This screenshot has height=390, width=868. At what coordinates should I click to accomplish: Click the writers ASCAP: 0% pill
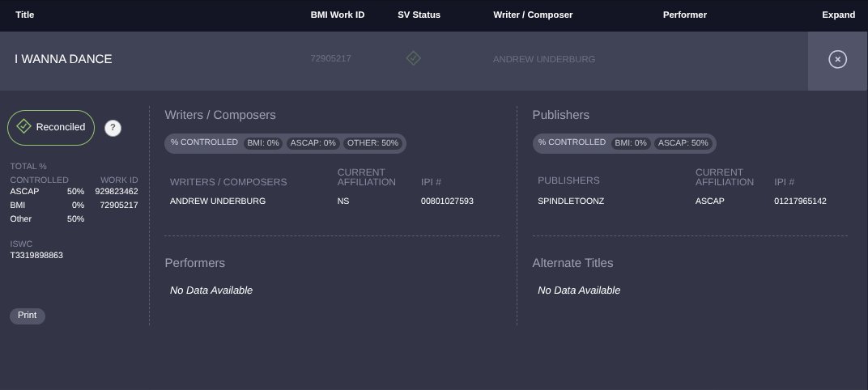coord(313,143)
